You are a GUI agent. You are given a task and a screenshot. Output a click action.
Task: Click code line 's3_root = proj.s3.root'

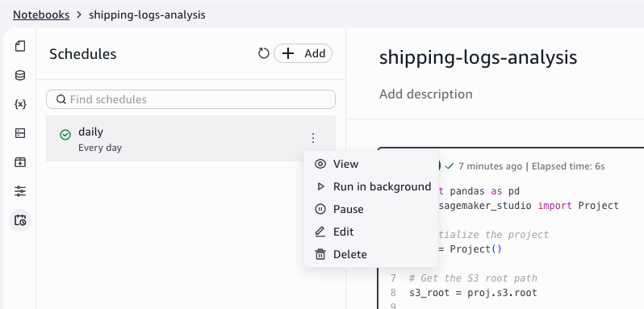click(473, 293)
